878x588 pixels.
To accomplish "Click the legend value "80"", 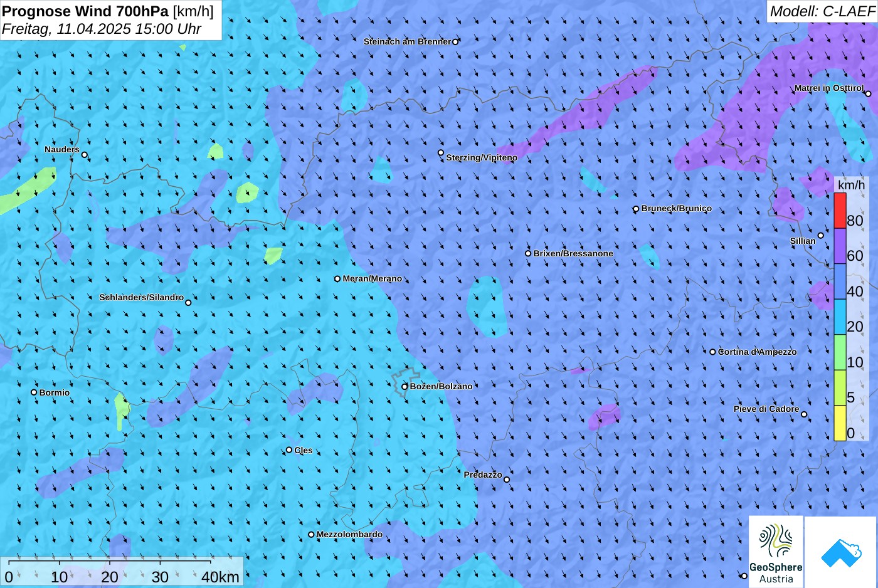I will (x=855, y=221).
